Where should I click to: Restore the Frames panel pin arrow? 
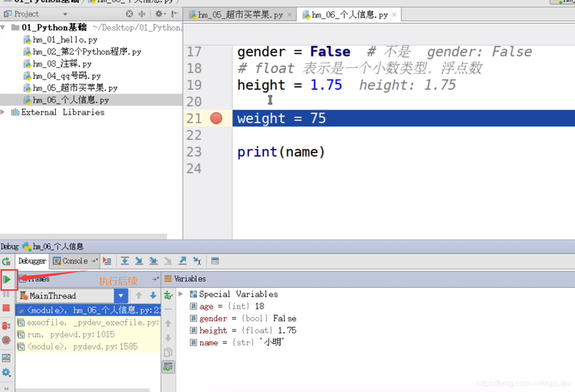(156, 279)
